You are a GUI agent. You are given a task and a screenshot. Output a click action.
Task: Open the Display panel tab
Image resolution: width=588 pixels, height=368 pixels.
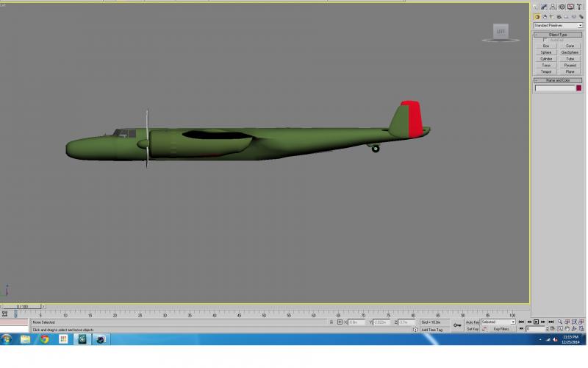(570, 7)
